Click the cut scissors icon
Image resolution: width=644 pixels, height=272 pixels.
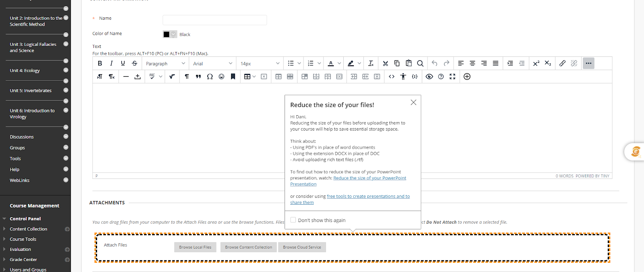[385, 63]
